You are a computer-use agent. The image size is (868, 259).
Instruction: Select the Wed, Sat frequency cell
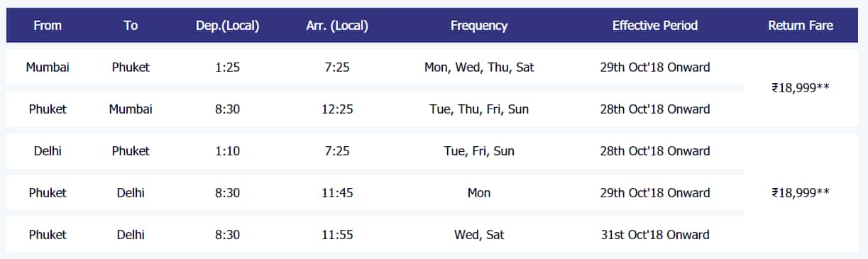click(479, 234)
